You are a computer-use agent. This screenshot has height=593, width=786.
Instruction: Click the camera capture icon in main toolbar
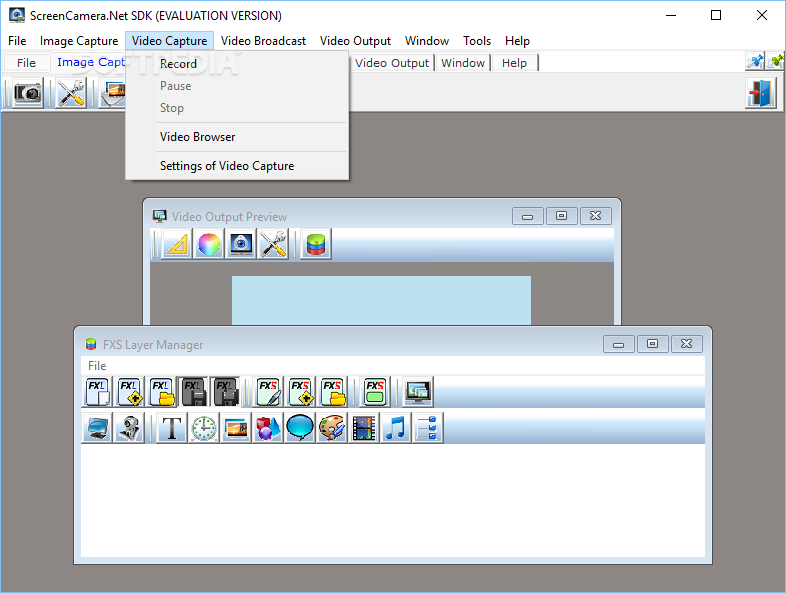28,93
